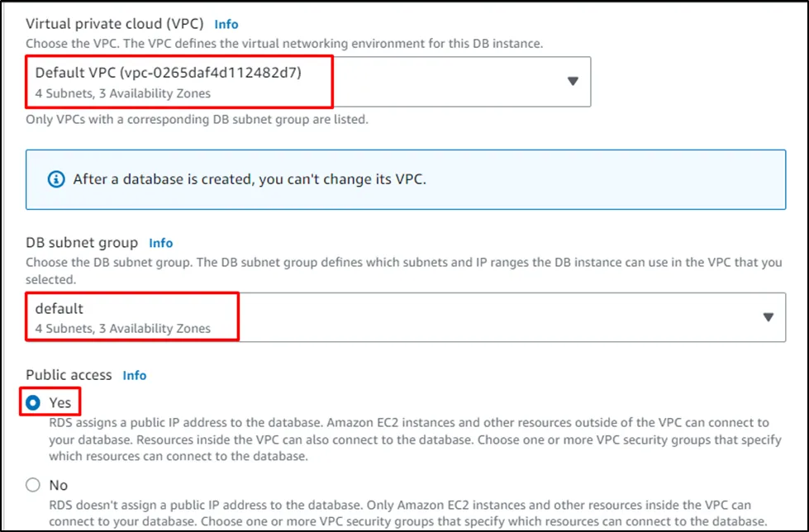Screen dimensions: 809x532
Task: Open the Info link beside DB subnet group
Action: [161, 243]
